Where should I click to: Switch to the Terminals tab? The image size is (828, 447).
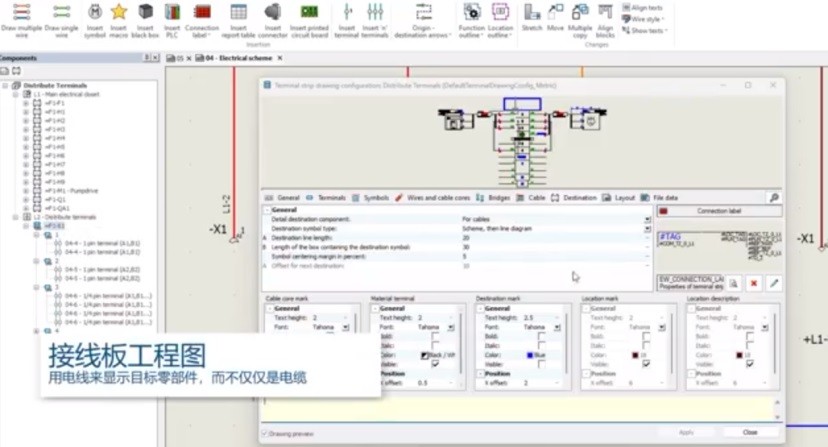[x=326, y=198]
